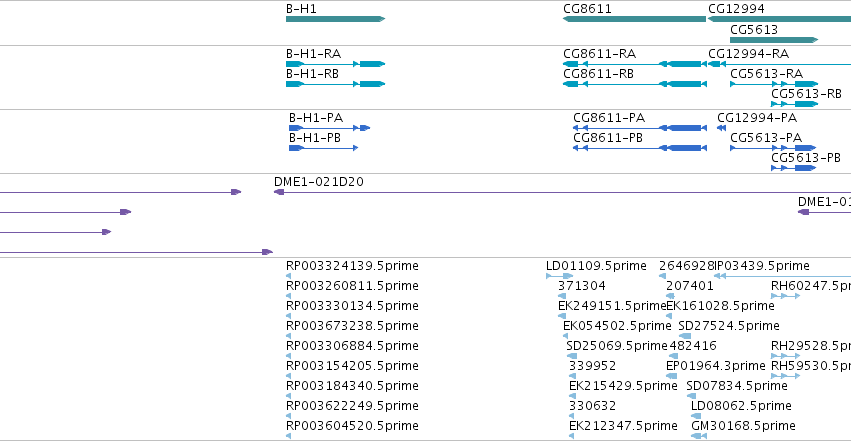
Task: Select the RP003604520.5prime EST entry
Action: coord(352,425)
